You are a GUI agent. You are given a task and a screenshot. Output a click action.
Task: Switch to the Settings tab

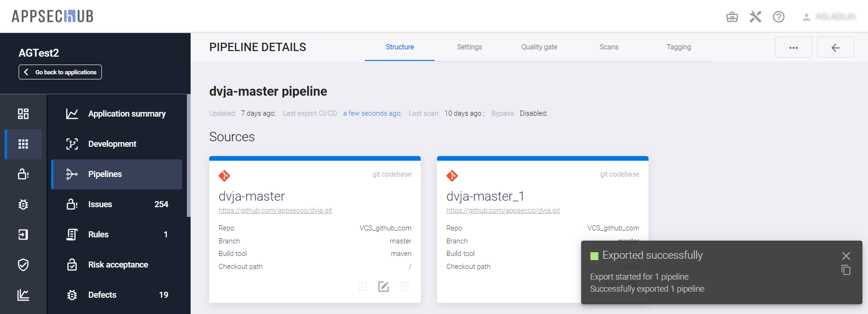(x=469, y=47)
